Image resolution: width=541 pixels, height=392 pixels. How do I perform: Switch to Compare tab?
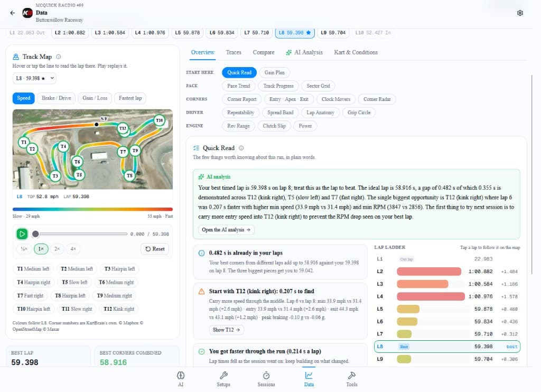(264, 52)
